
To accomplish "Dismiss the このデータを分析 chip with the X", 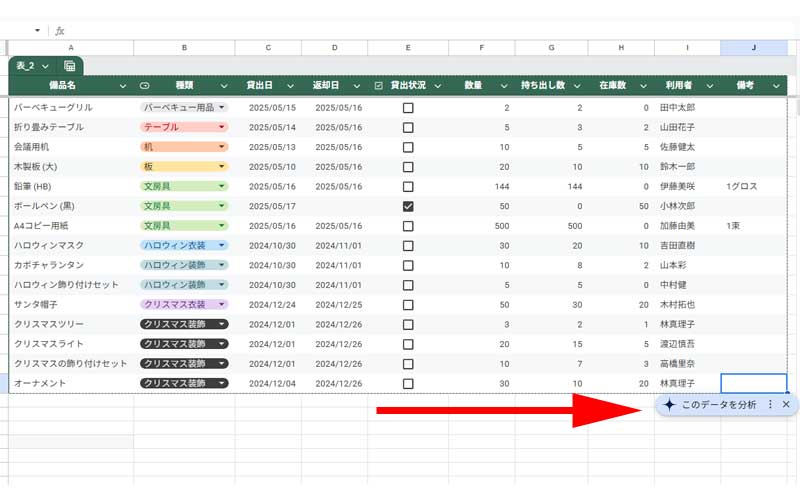I will (x=786, y=405).
